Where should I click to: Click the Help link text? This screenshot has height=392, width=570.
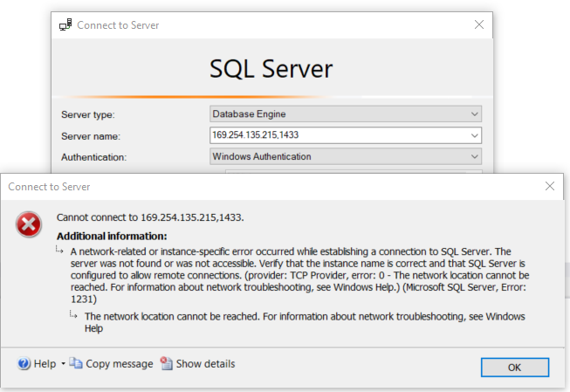(45, 364)
